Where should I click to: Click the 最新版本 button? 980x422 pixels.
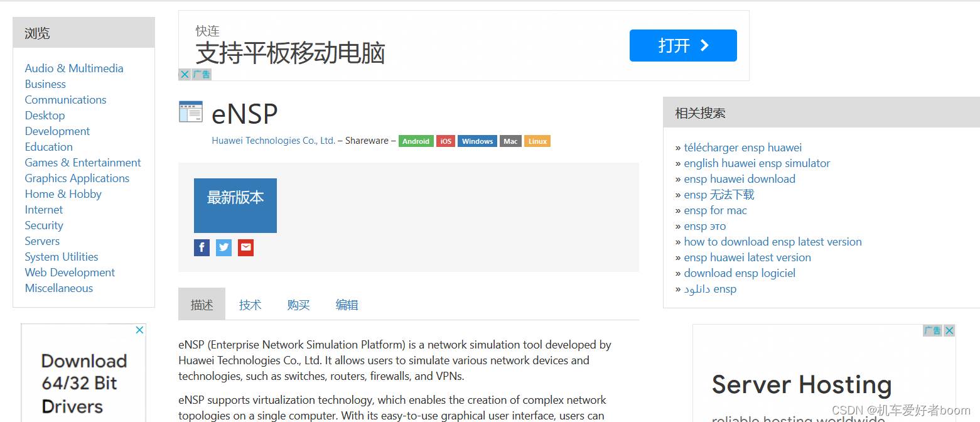tap(235, 205)
